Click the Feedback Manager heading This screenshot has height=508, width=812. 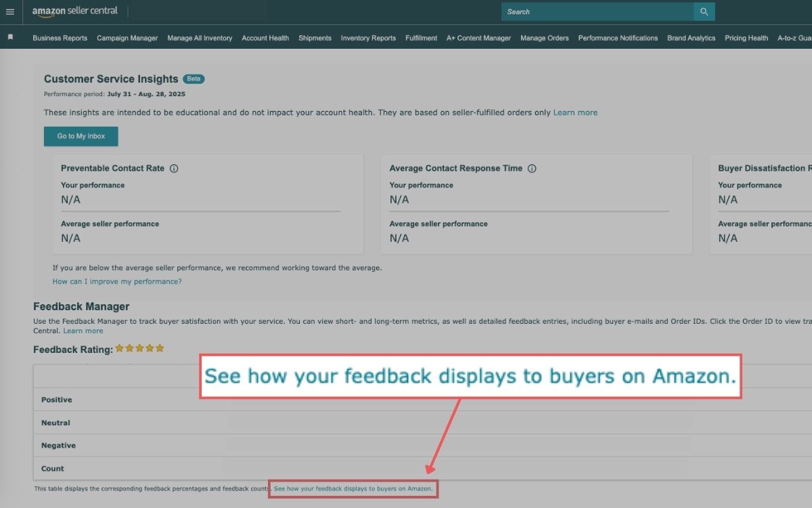(x=81, y=307)
